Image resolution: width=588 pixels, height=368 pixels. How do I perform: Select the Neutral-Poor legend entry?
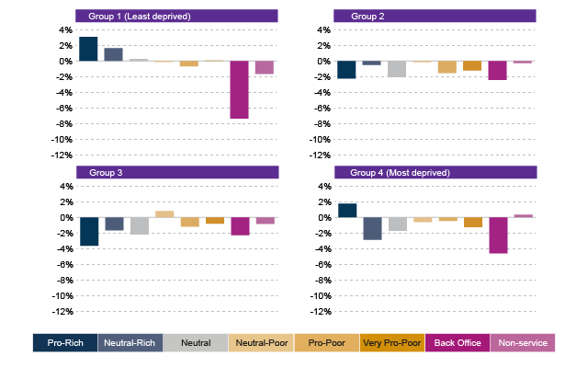tap(261, 343)
